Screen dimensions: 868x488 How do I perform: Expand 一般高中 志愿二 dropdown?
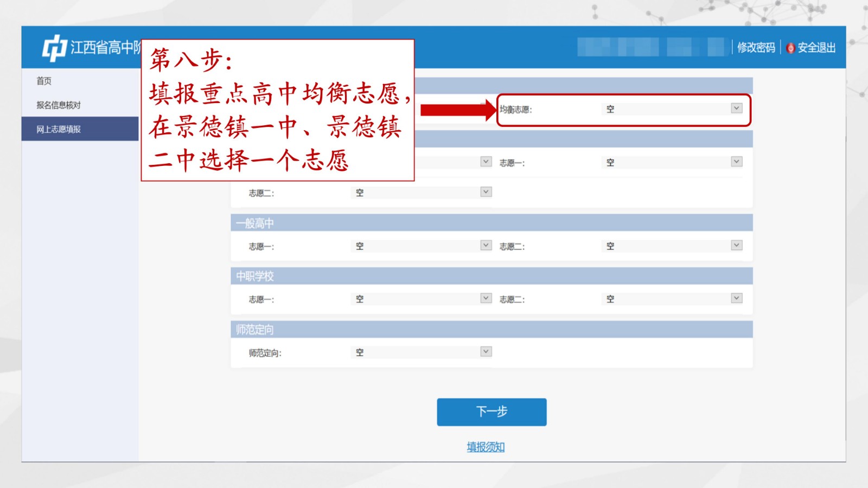tap(736, 245)
